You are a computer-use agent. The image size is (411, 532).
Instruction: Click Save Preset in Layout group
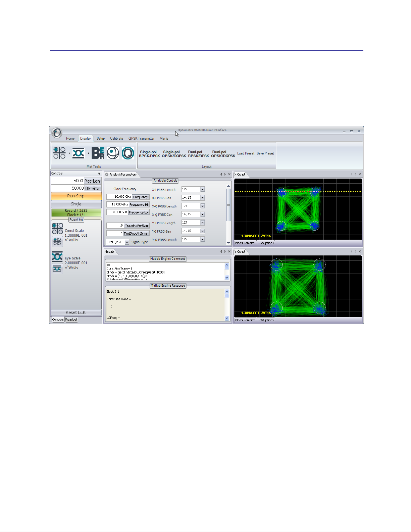tap(265, 153)
